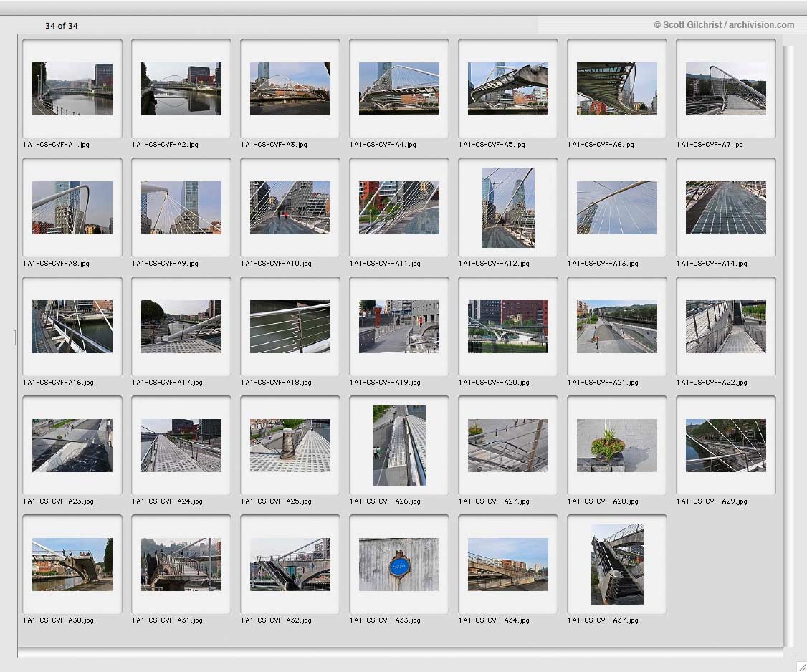The height and width of the screenshot is (672, 807).
Task: Select thumbnail 1A1-CS-CVF-A3.jpg
Action: [x=290, y=89]
